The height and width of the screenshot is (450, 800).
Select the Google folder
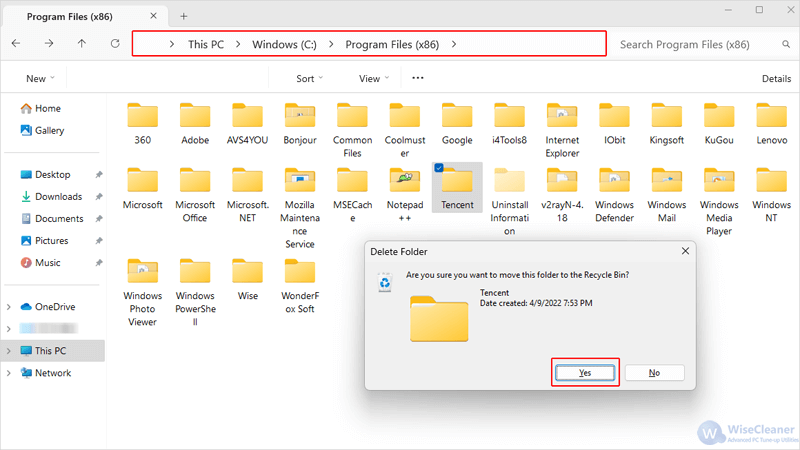pos(457,124)
